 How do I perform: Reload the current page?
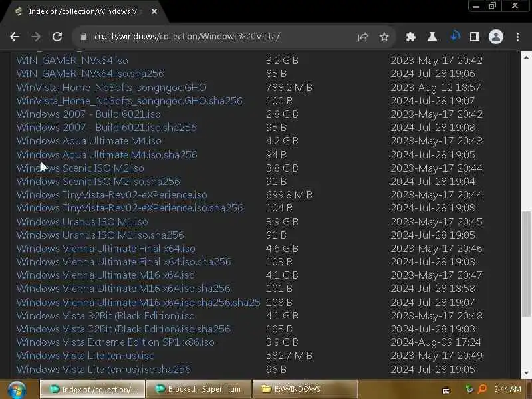(x=57, y=37)
